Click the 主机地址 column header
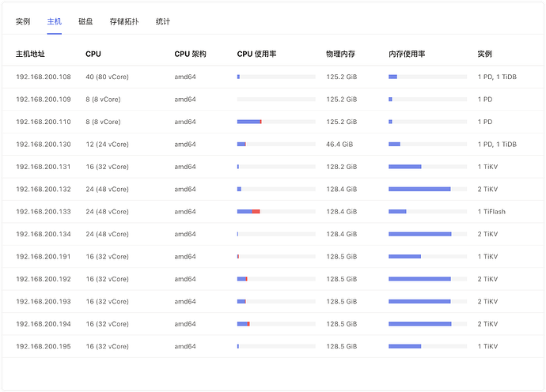This screenshot has width=546, height=392. (30, 54)
